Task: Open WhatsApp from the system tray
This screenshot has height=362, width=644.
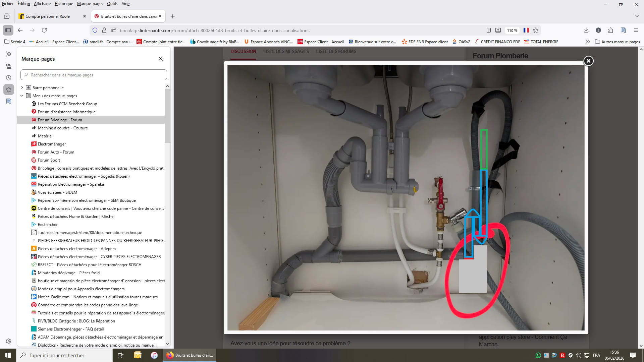Action: pos(538,355)
